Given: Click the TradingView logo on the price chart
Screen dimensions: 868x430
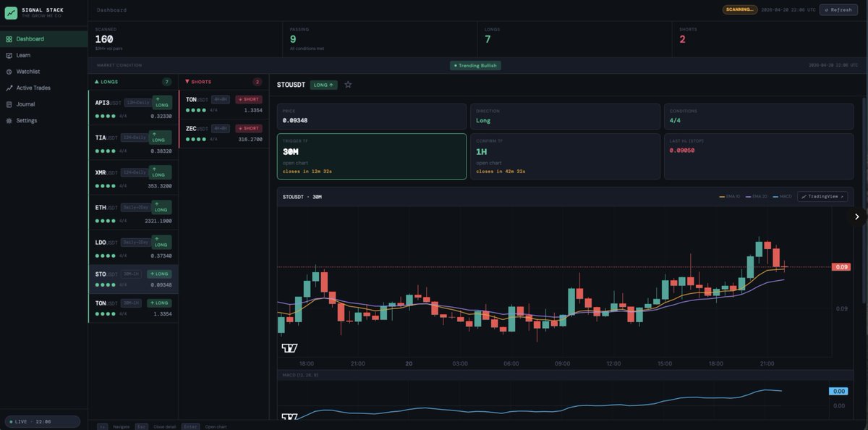Looking at the screenshot, I should (289, 348).
